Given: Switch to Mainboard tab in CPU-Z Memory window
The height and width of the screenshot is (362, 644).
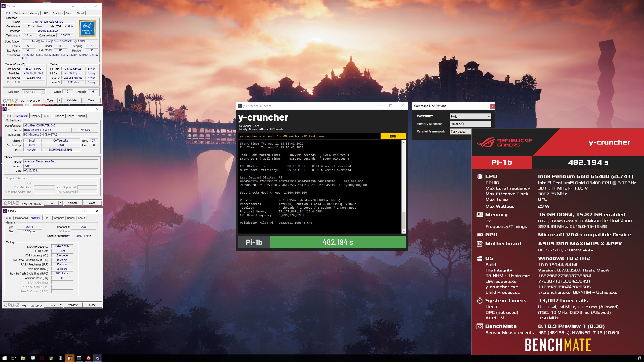Looking at the screenshot, I should pyautogui.click(x=21, y=218).
